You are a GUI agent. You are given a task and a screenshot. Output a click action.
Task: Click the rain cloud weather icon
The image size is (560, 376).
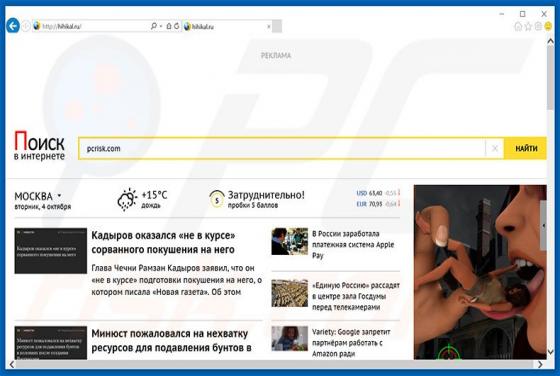click(x=127, y=199)
